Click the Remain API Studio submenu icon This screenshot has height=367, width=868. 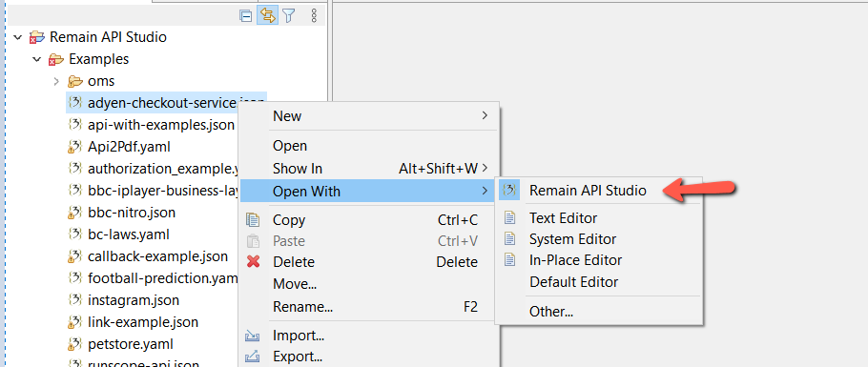click(x=509, y=191)
